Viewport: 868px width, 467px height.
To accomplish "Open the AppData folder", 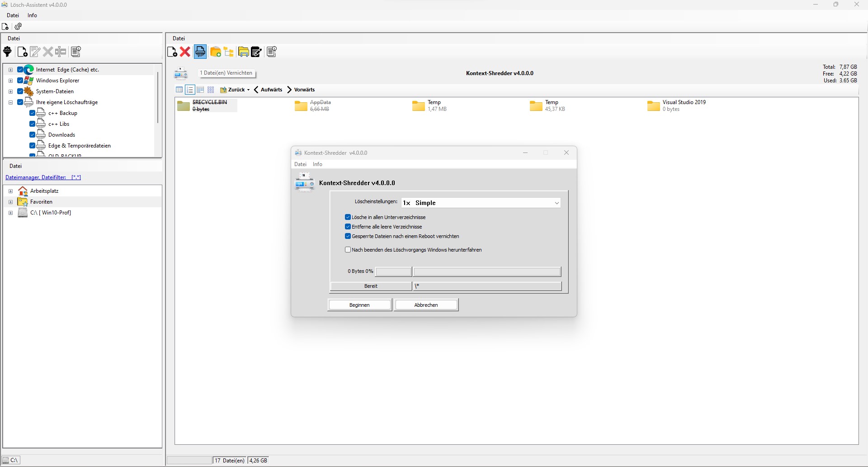I will [313, 105].
